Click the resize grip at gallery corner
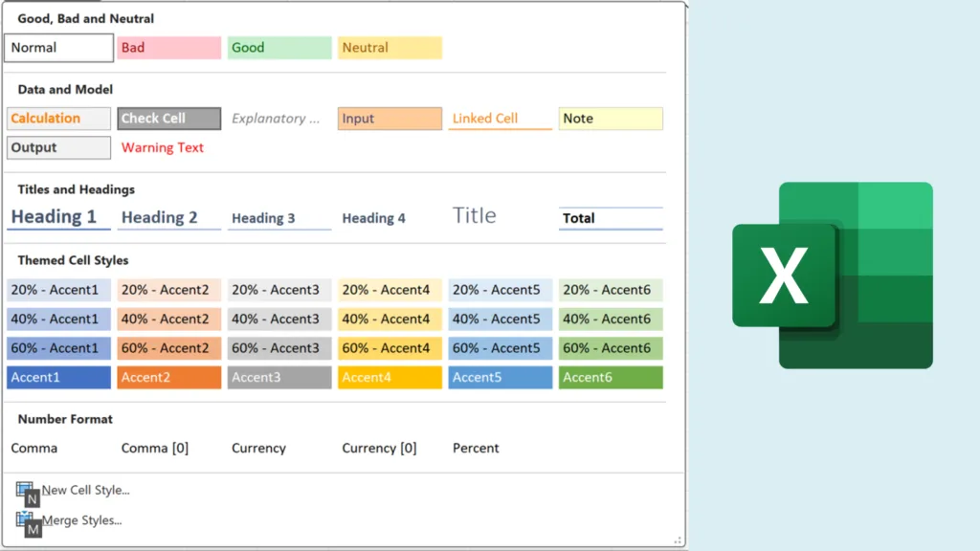 pyautogui.click(x=679, y=541)
